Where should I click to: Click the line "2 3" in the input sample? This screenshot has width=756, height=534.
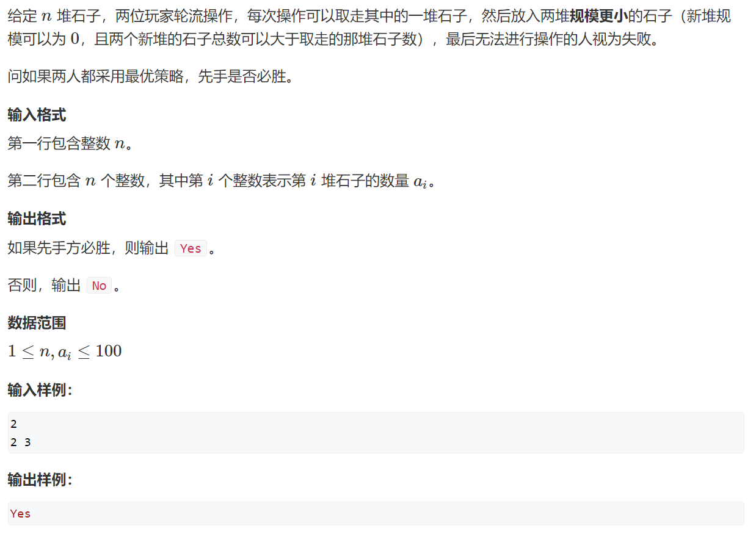tap(21, 442)
